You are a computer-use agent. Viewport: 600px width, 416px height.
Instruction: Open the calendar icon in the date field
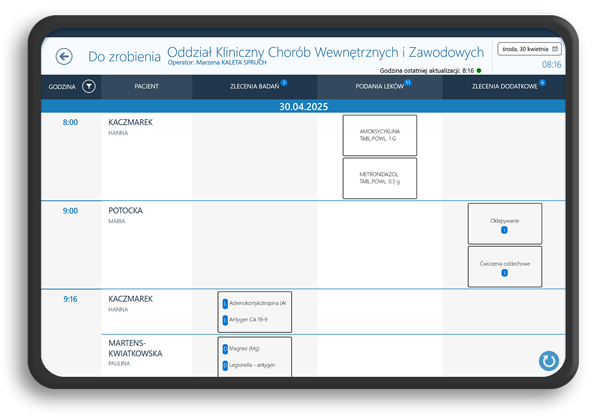pos(555,49)
